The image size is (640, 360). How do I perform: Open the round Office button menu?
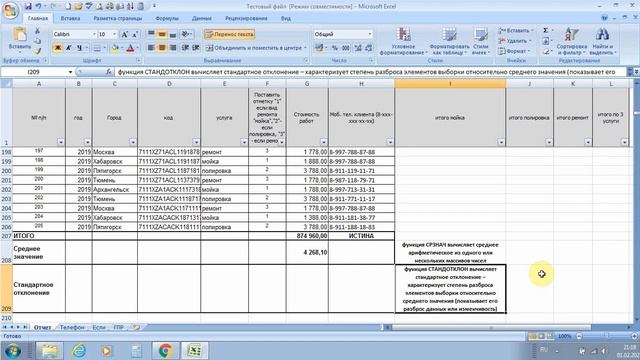click(x=11, y=10)
